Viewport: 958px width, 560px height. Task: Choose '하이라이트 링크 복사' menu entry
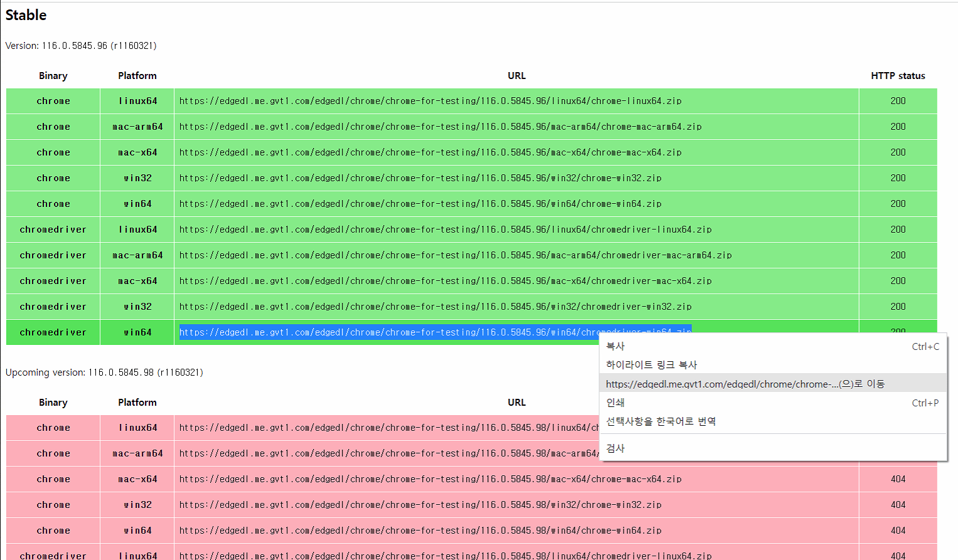[x=651, y=365]
